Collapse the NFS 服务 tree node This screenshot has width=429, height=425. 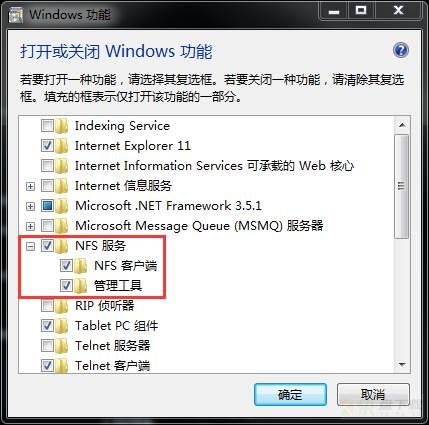click(x=30, y=246)
